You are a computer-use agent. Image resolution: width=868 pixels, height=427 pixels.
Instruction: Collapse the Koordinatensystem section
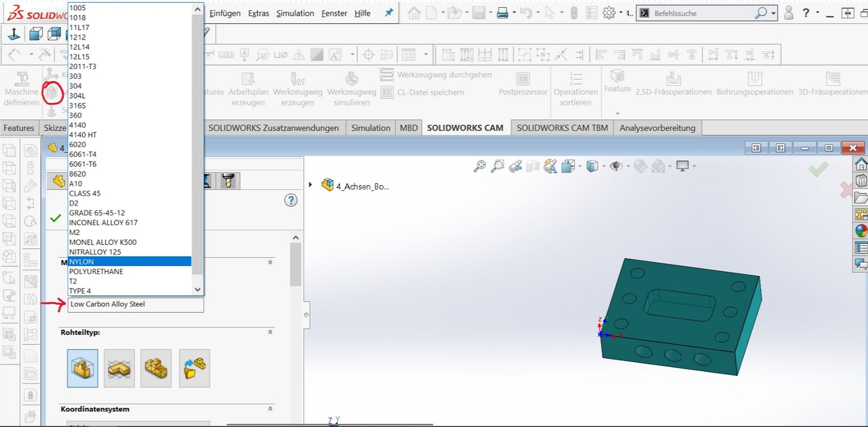[x=270, y=409]
